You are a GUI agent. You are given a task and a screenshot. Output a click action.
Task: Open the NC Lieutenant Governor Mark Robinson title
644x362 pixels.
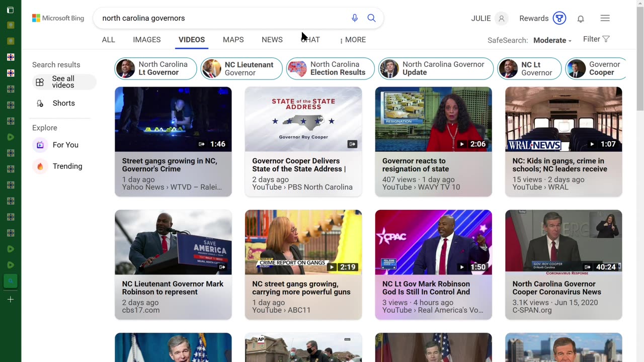173,288
